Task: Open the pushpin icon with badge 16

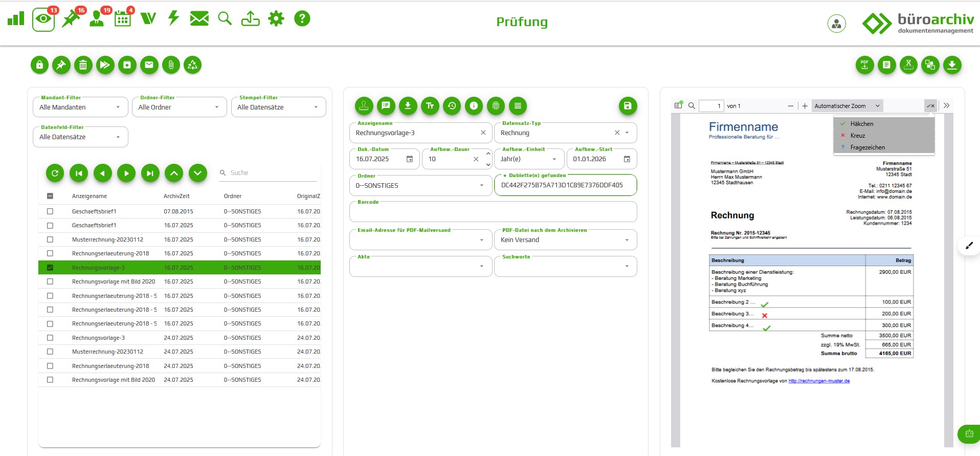Action: (72, 19)
